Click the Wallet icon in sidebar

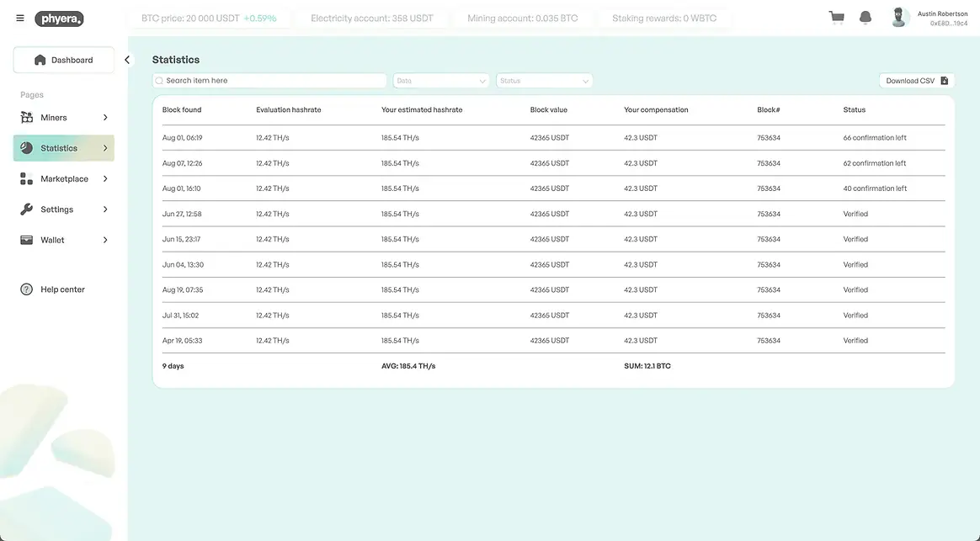click(26, 241)
